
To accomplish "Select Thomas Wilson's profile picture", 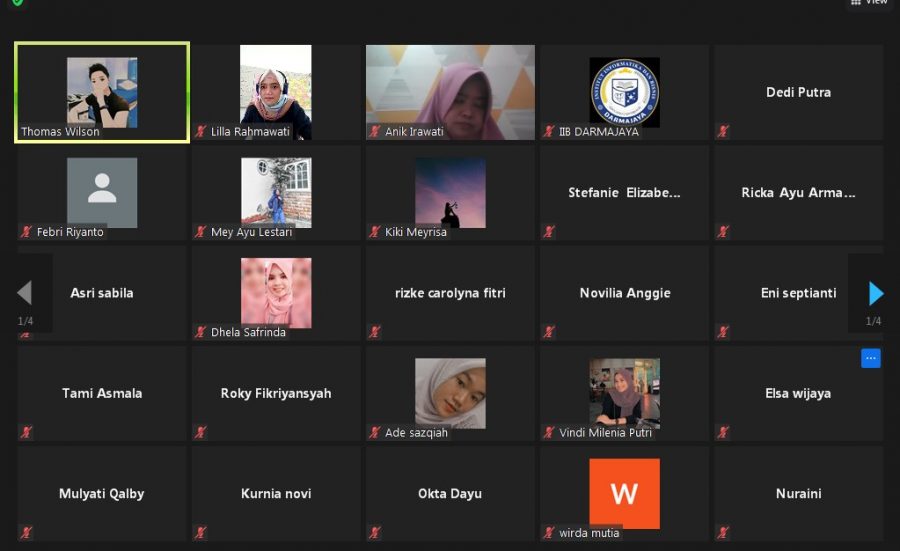I will point(102,92).
